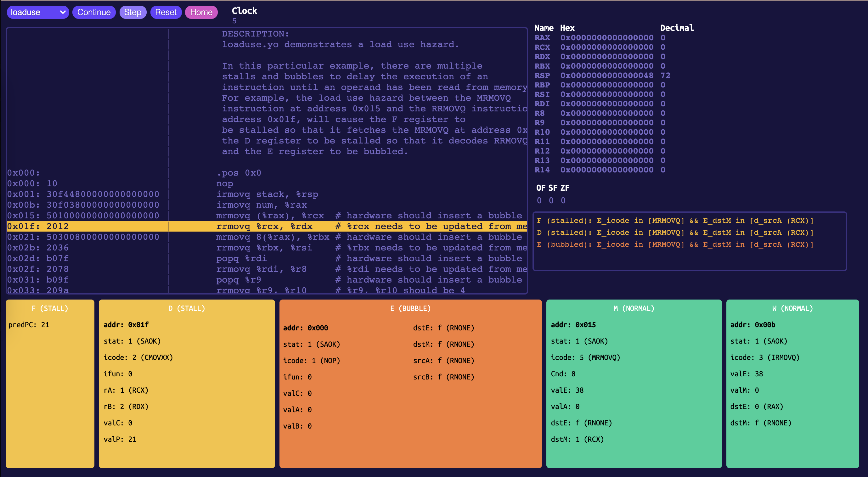The image size is (868, 477).
Task: Select the popq %rdi line
Action: point(267,258)
